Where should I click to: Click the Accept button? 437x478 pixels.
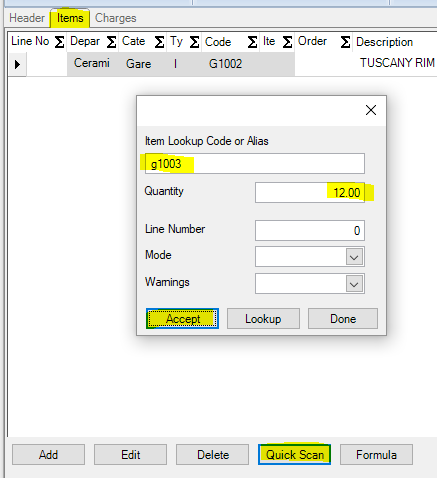[182, 319]
